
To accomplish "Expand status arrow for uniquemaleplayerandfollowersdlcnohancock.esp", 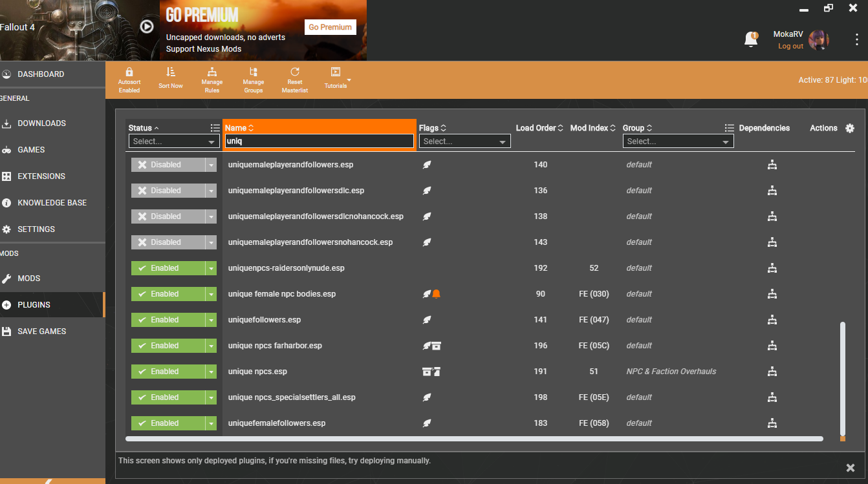I will click(211, 216).
